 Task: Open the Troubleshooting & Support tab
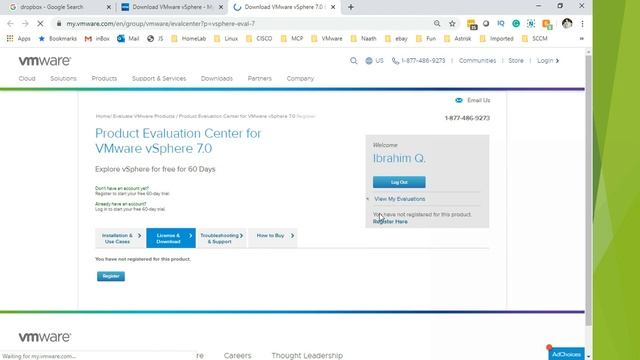tap(221, 238)
